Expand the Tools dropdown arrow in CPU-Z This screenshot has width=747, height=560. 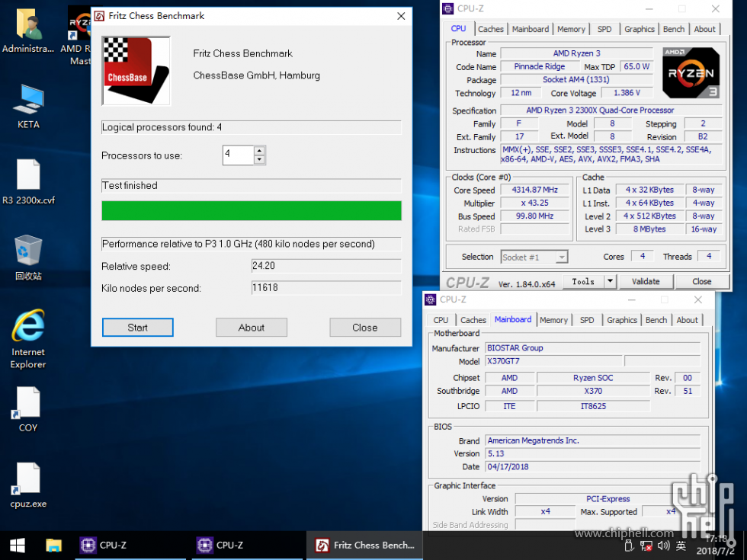pyautogui.click(x=610, y=281)
